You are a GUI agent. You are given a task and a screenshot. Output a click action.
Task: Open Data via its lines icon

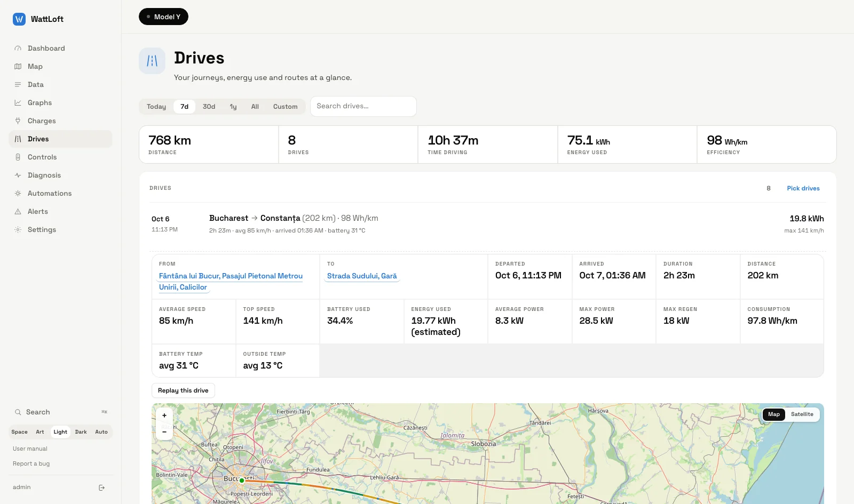18,84
